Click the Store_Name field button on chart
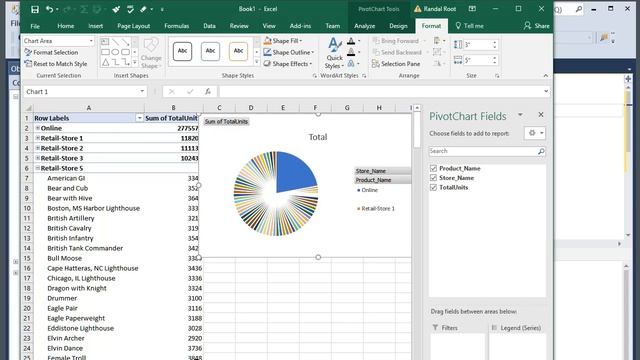The height and width of the screenshot is (360, 640). (382, 171)
